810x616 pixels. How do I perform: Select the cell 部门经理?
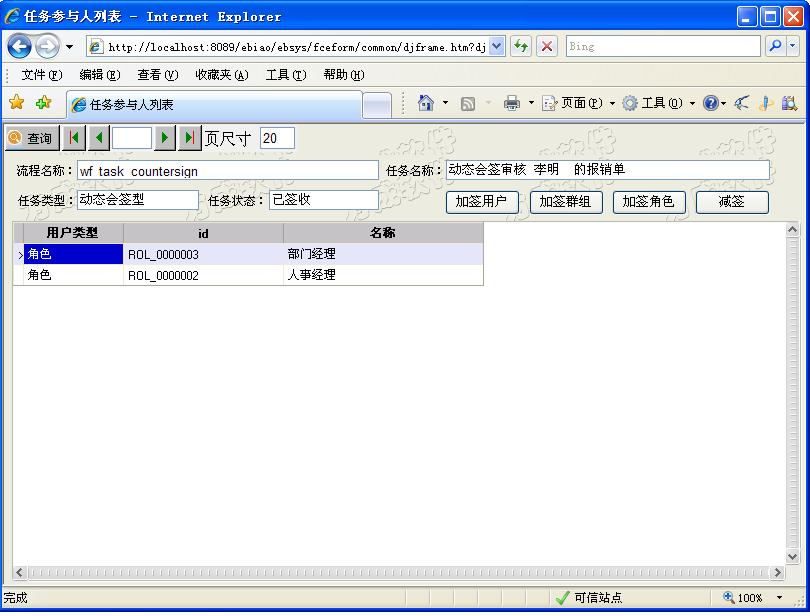pyautogui.click(x=383, y=254)
